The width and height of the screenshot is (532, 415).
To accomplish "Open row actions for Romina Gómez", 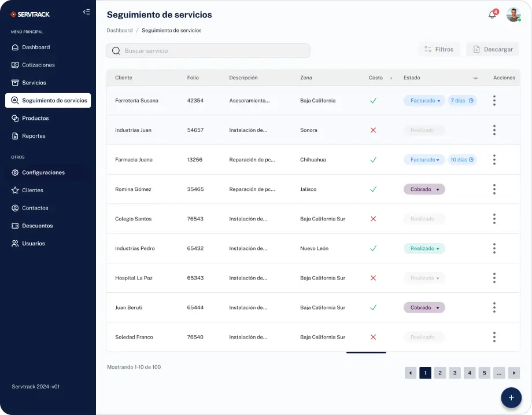I will click(494, 189).
